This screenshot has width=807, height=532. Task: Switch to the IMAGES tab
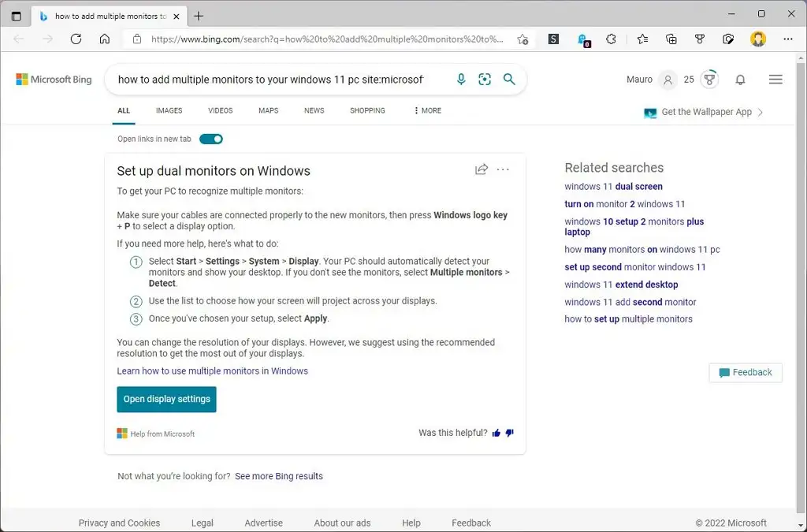169,110
